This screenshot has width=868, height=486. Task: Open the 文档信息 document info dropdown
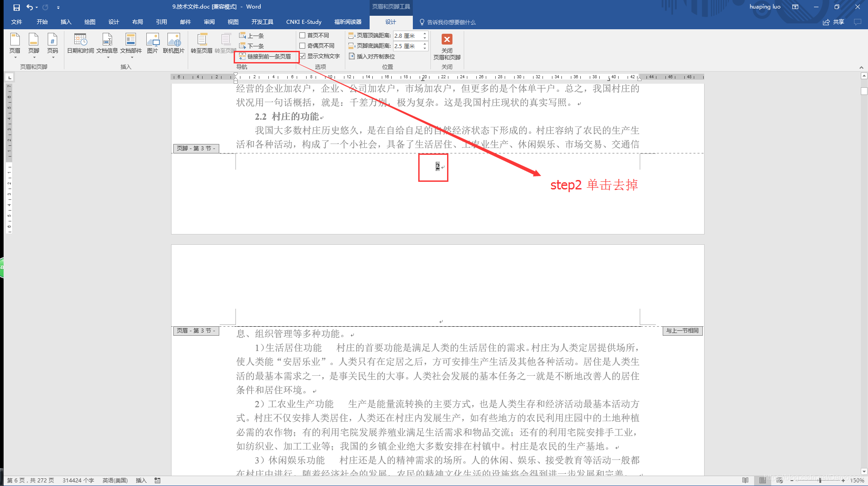click(107, 45)
